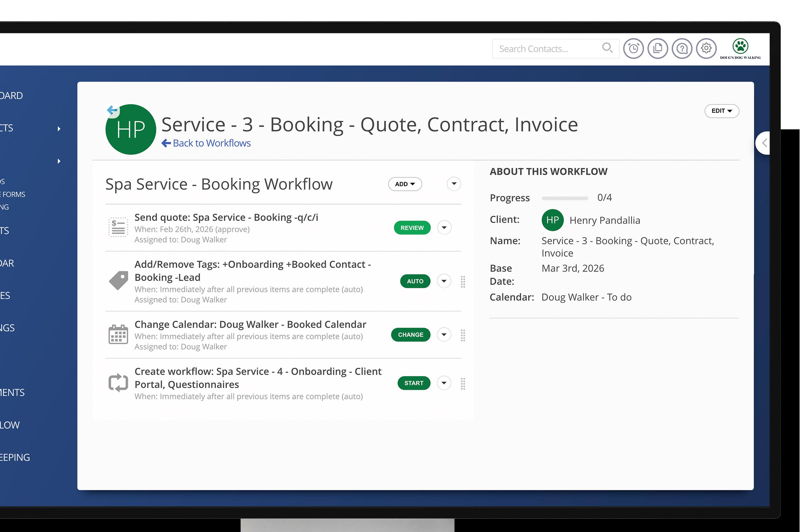Click the search magnifier icon
The width and height of the screenshot is (806, 532).
[607, 48]
